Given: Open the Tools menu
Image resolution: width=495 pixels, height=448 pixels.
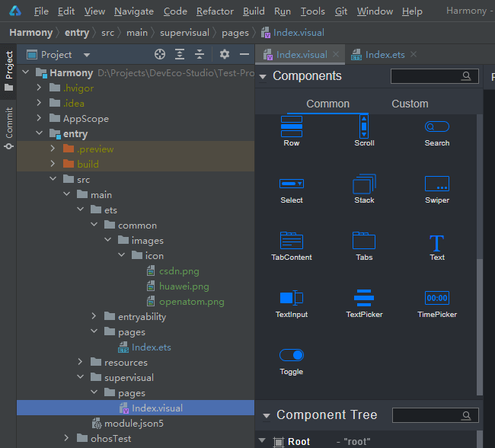Looking at the screenshot, I should (x=312, y=11).
